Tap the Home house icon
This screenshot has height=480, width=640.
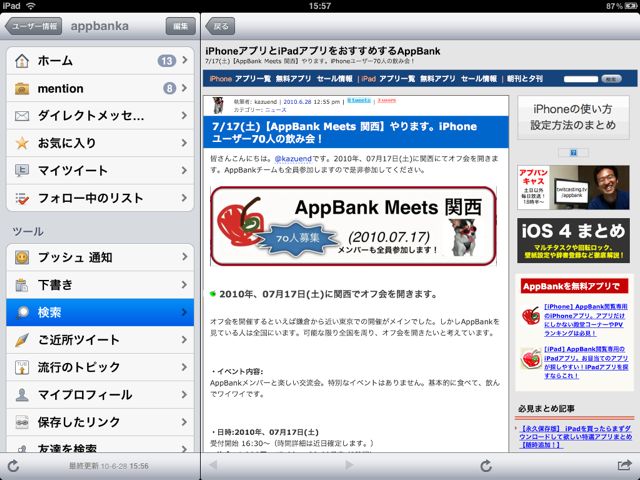click(x=22, y=61)
